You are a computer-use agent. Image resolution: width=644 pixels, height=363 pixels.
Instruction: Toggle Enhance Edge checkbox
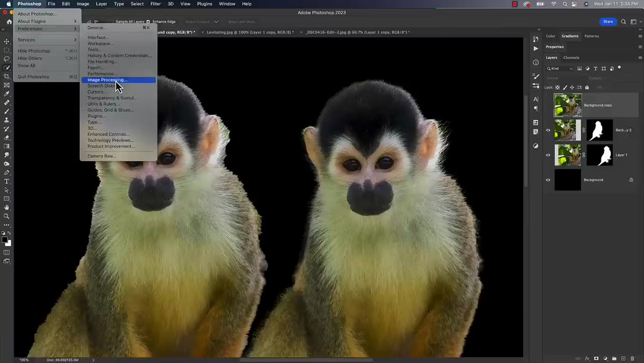click(x=149, y=22)
